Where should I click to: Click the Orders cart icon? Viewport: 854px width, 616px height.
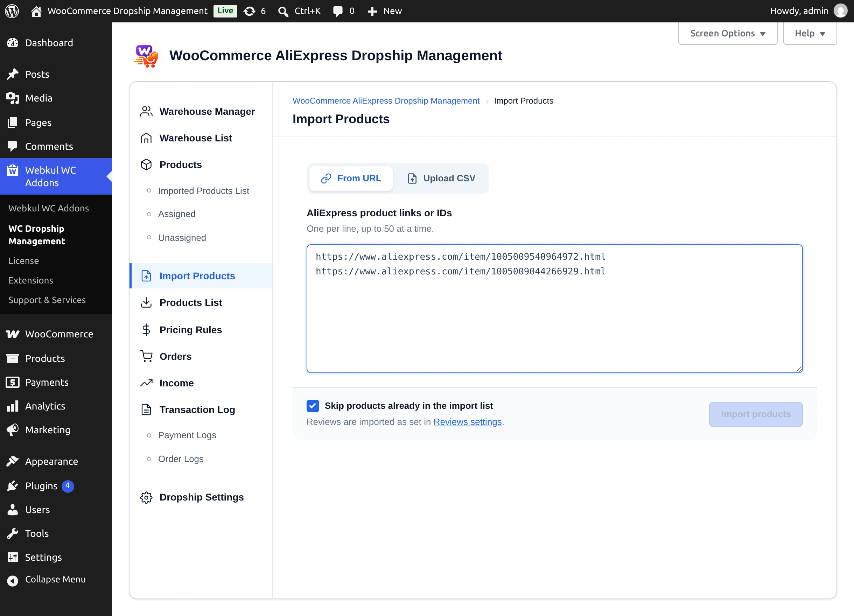coord(146,356)
